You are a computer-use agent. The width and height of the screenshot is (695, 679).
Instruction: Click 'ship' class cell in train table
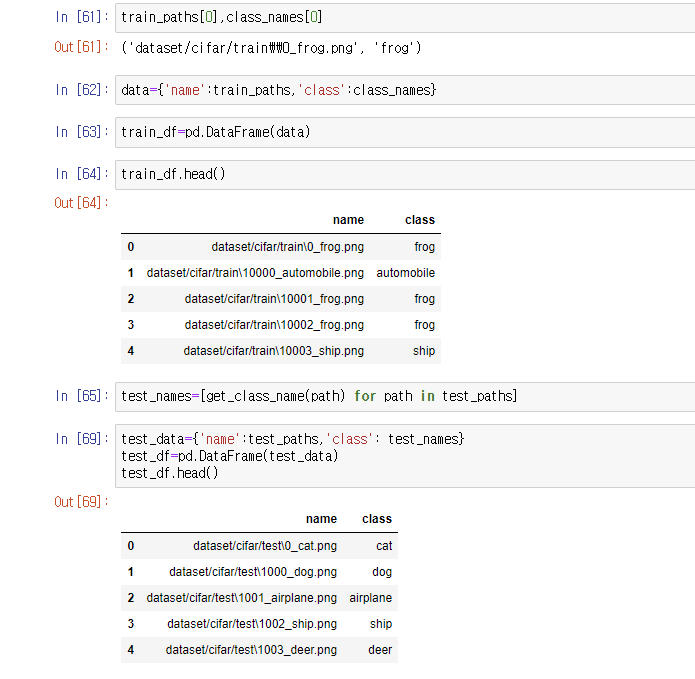[424, 351]
